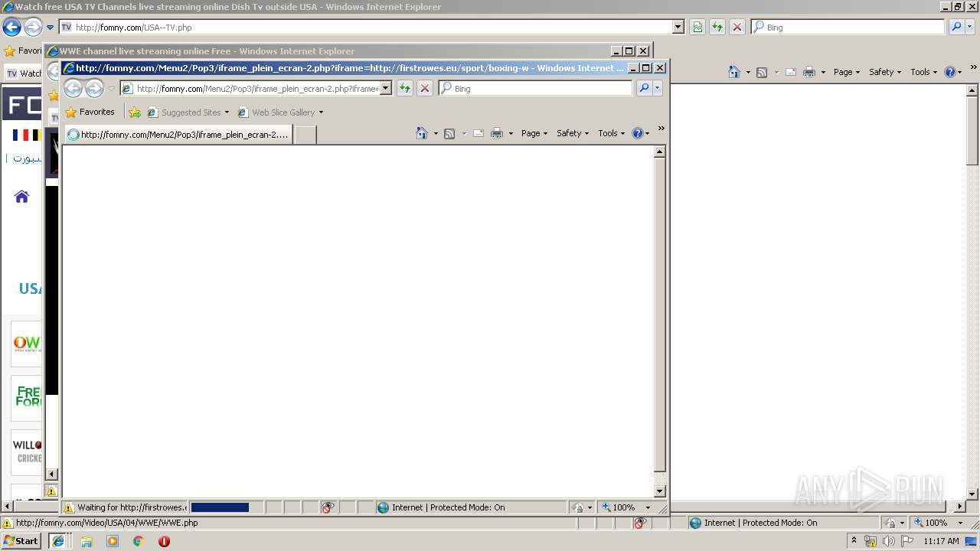Click Print icon in front popup command bar
The image size is (980, 551).
coord(497,133)
